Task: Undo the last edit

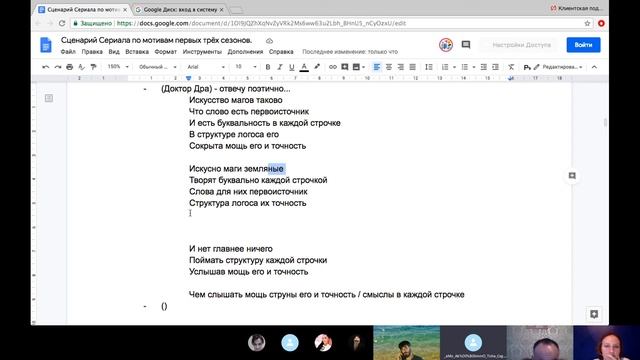Action: 46,67
